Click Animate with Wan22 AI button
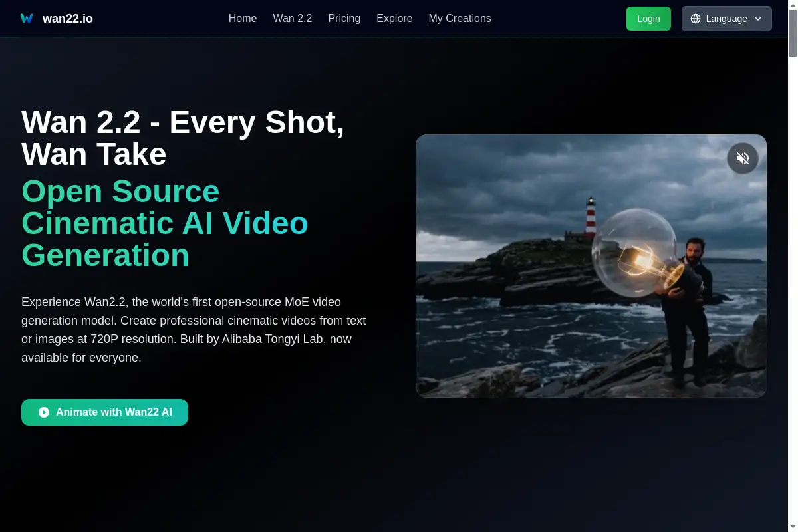Screen dimensions: 798x532 pyautogui.click(x=104, y=412)
